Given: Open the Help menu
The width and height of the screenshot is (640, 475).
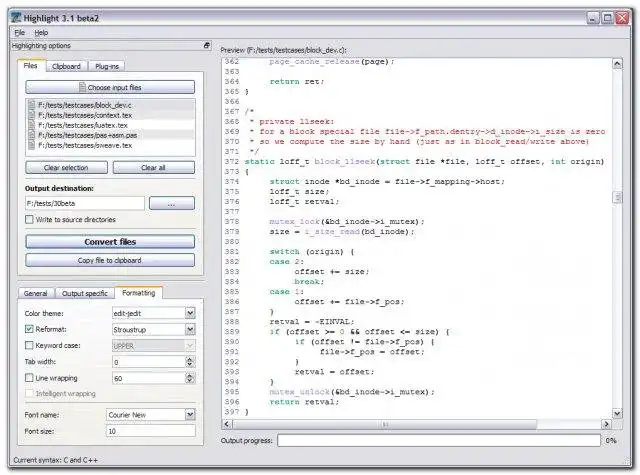Looking at the screenshot, I should [41, 33].
